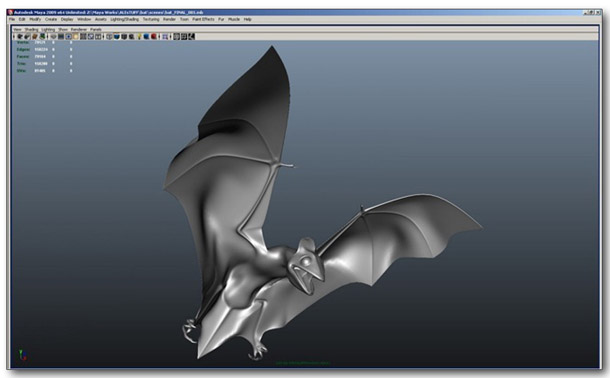Enable Wireframe on Shaded icon
The image size is (610, 378).
coord(124,37)
